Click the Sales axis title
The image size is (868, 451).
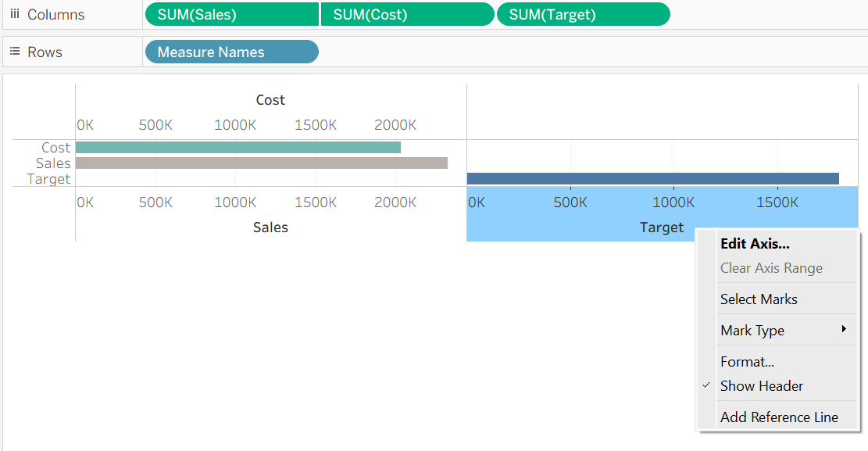pyautogui.click(x=270, y=227)
